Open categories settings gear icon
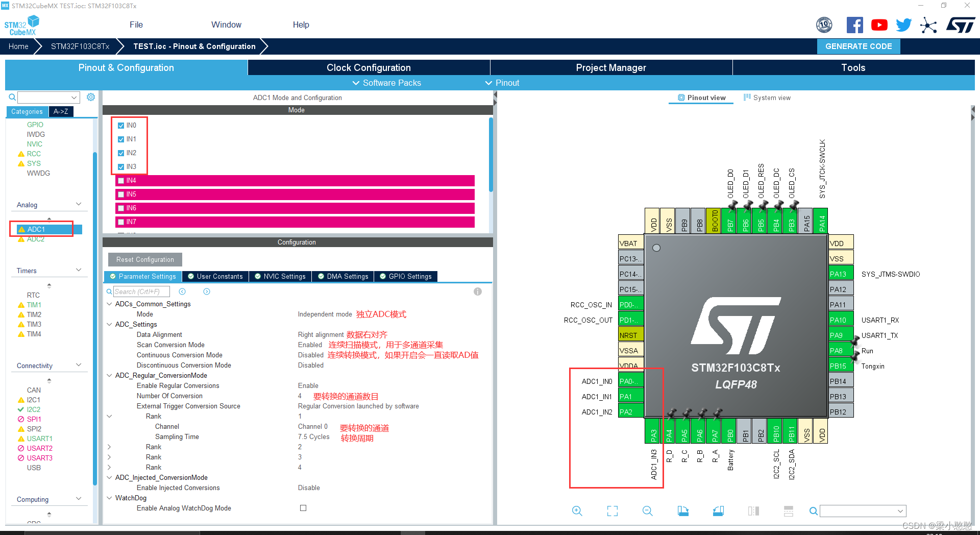 (91, 97)
